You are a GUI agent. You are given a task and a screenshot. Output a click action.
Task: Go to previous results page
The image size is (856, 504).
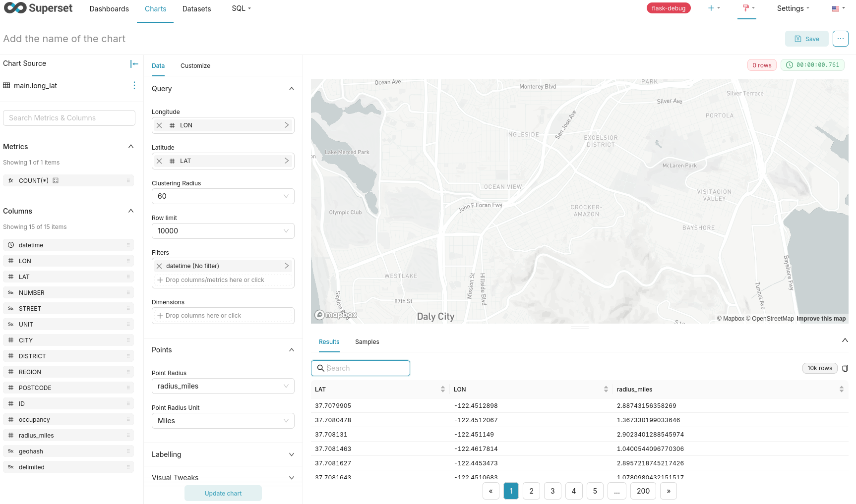tap(490, 491)
